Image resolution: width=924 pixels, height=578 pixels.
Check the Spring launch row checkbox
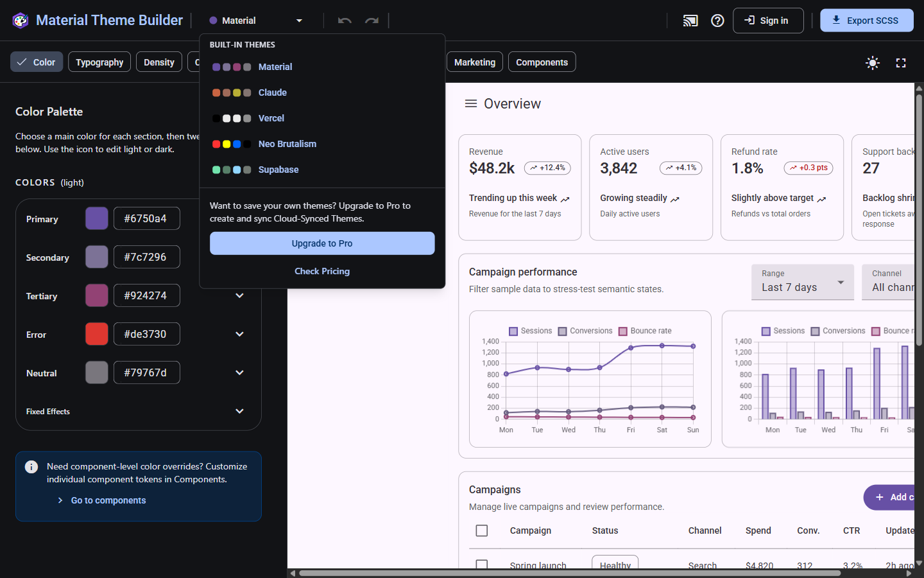(482, 564)
